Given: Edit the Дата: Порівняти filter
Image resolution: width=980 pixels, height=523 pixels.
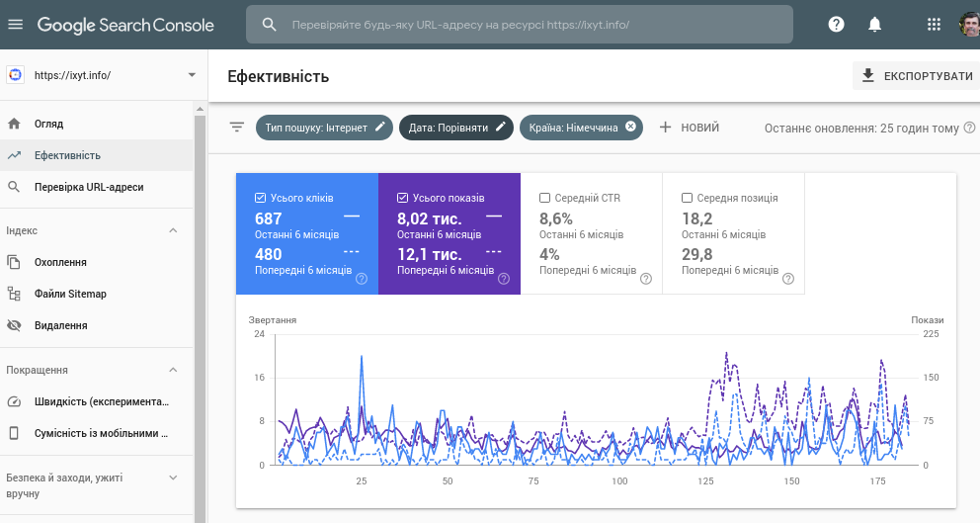Looking at the screenshot, I should [501, 127].
